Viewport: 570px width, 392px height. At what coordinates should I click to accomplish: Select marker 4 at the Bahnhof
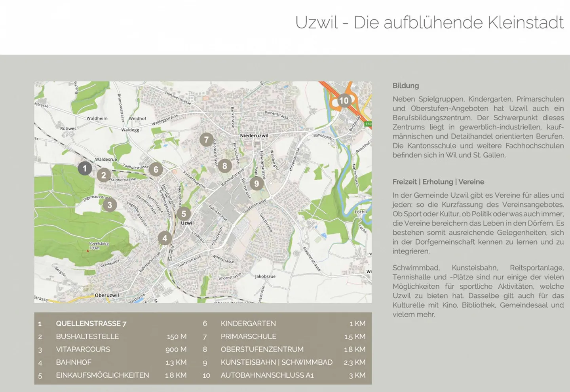coord(165,238)
